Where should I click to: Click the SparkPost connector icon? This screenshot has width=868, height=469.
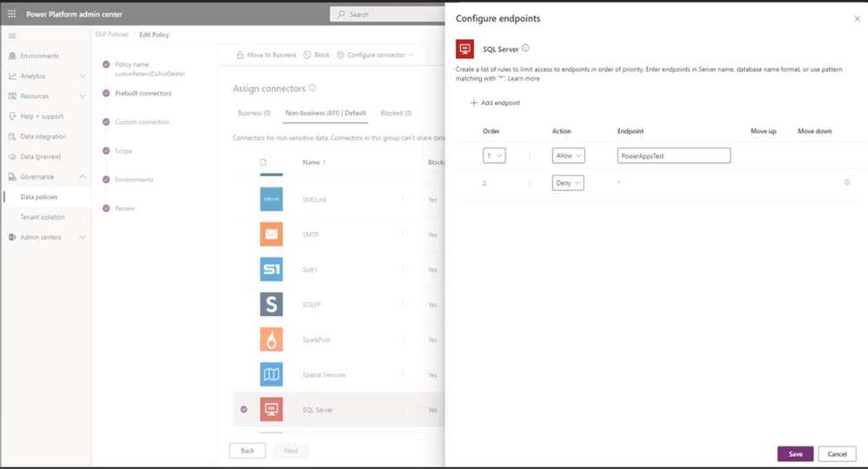pyautogui.click(x=271, y=340)
